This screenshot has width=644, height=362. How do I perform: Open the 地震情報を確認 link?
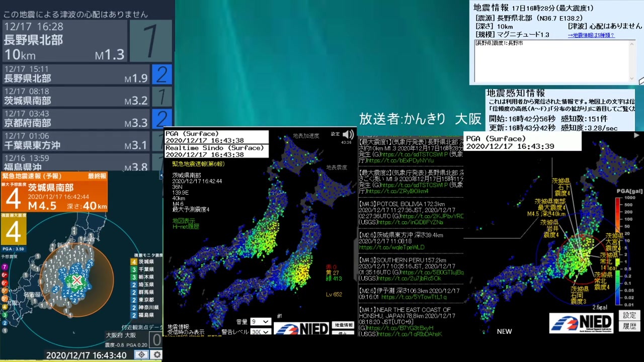point(591,35)
